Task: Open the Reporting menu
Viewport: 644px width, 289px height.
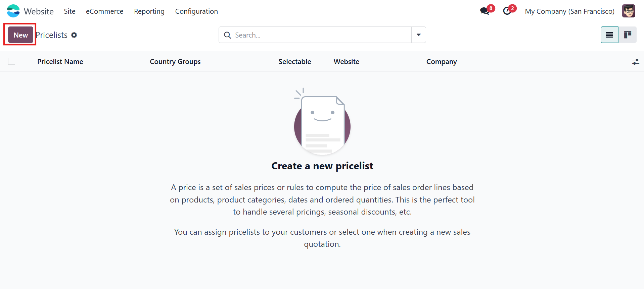Action: click(x=149, y=11)
